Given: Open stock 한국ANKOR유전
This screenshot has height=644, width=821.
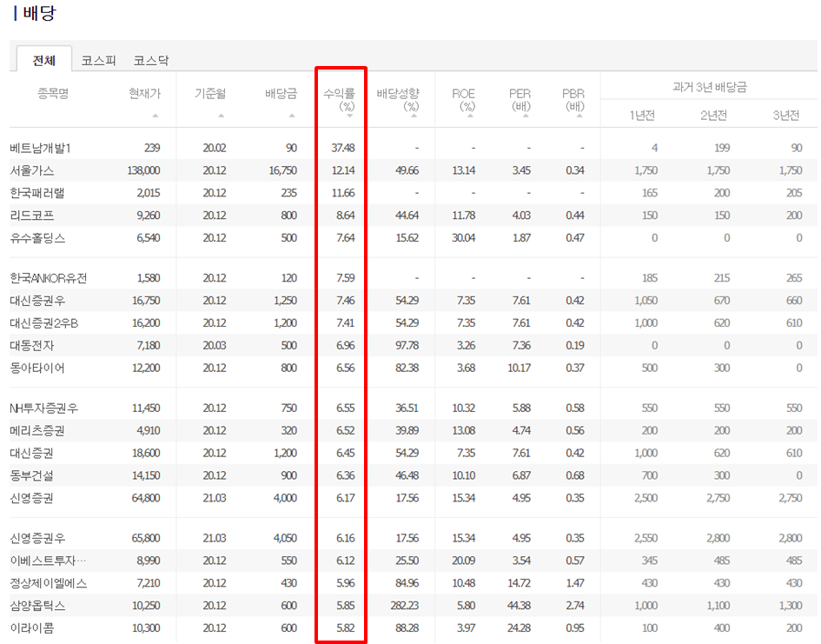Looking at the screenshot, I should point(48,278).
